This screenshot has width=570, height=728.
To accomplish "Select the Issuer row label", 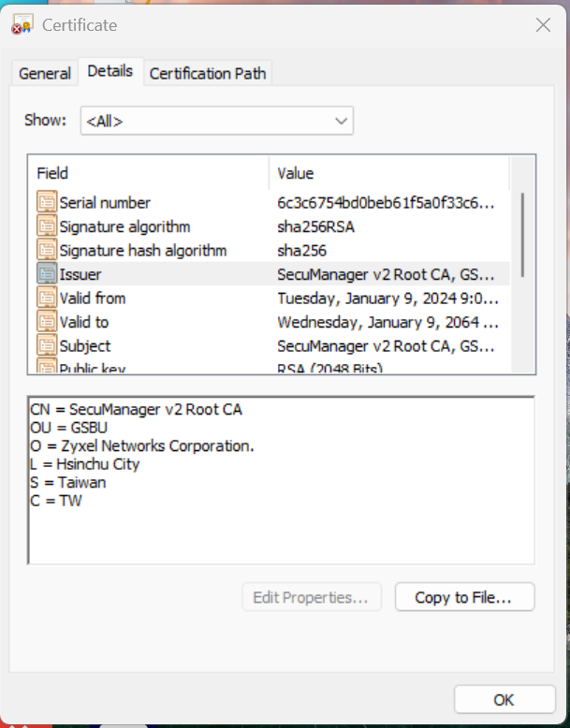I will pos(80,274).
